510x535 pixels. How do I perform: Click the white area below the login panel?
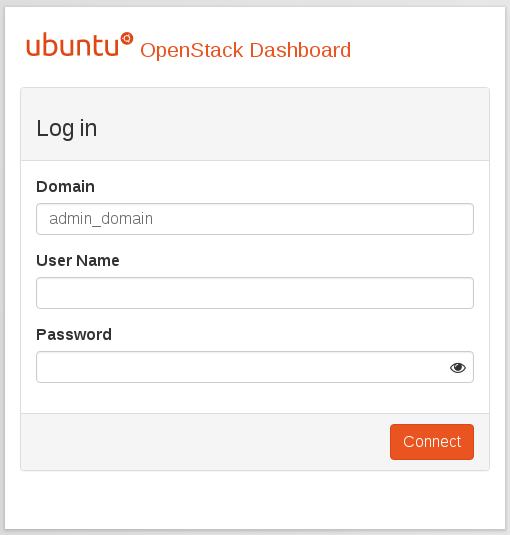click(x=255, y=500)
